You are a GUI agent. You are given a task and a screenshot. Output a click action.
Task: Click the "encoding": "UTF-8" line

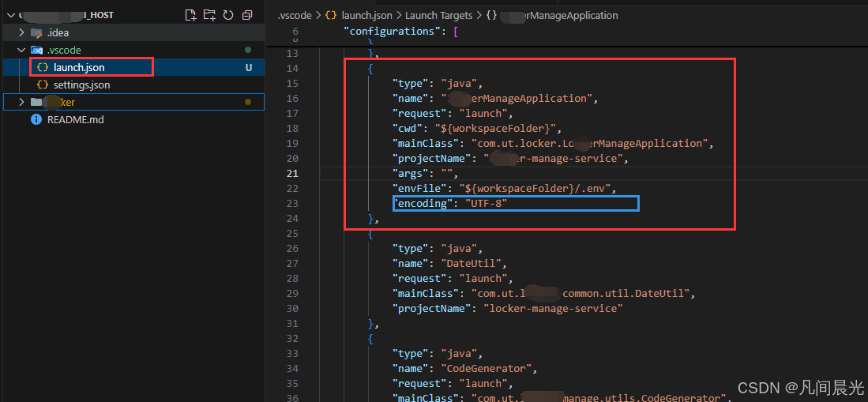tap(450, 203)
